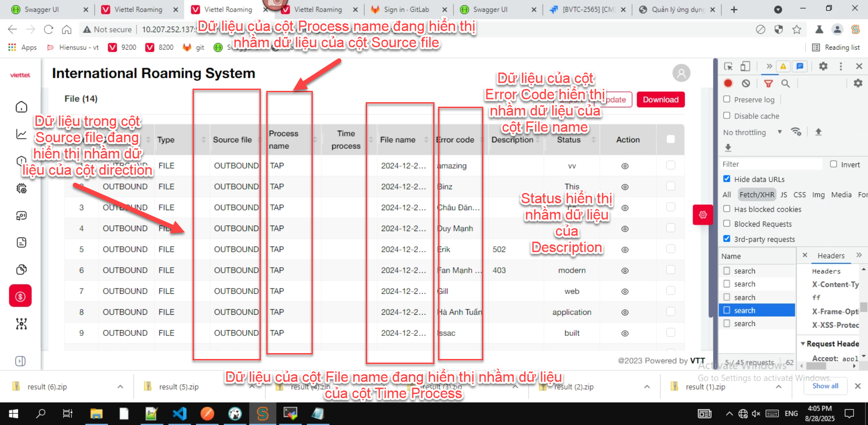The width and height of the screenshot is (868, 425).
Task: Select the red dollar sidebar icon
Action: tap(20, 296)
